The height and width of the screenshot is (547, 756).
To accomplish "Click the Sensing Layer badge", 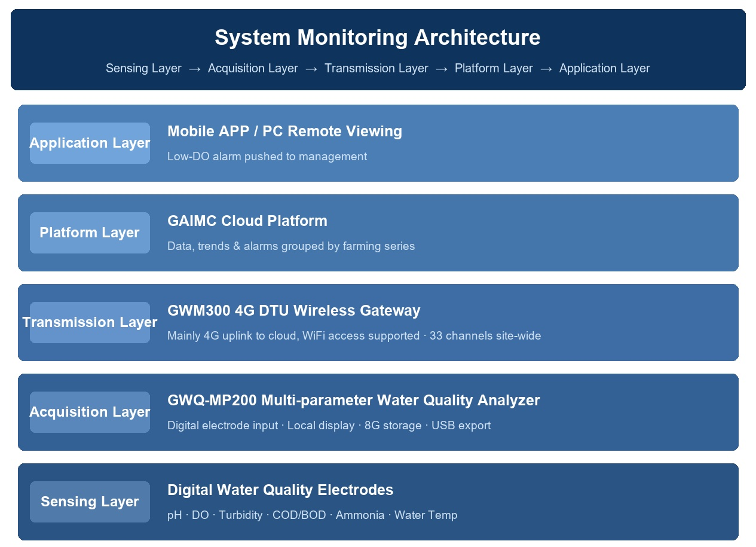I will [90, 502].
